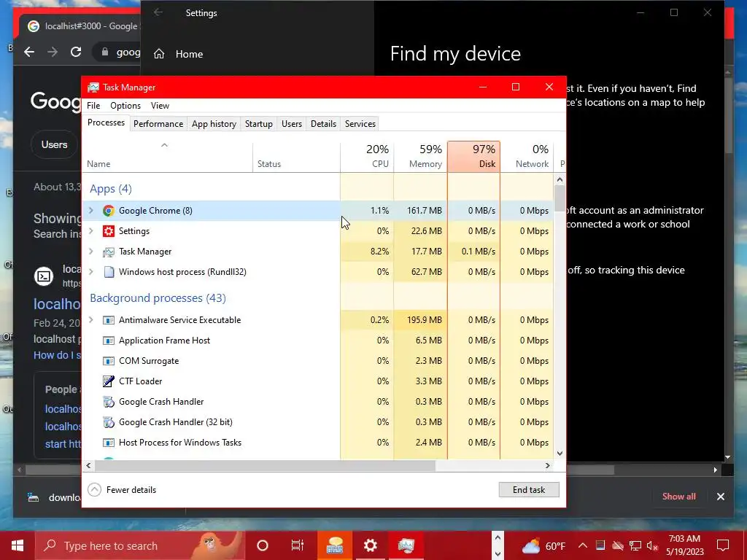747x560 pixels.
Task: Collapse to Fewer details view
Action: pyautogui.click(x=123, y=489)
